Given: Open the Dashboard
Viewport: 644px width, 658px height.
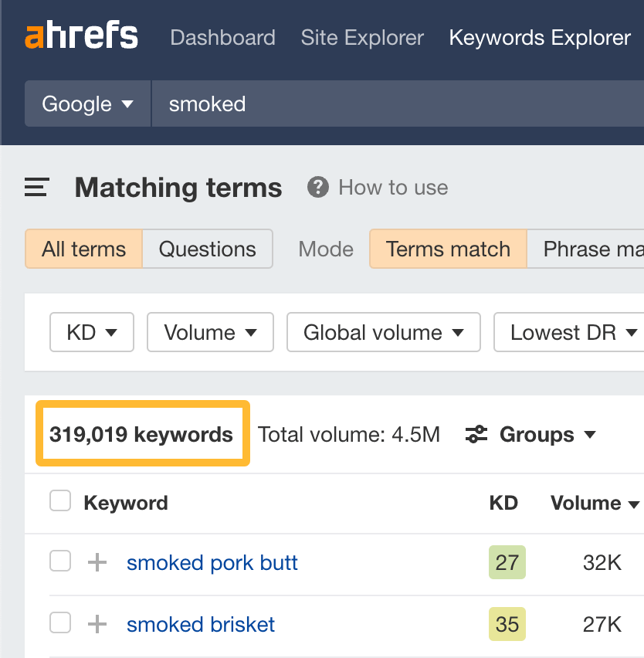Looking at the screenshot, I should (222, 37).
